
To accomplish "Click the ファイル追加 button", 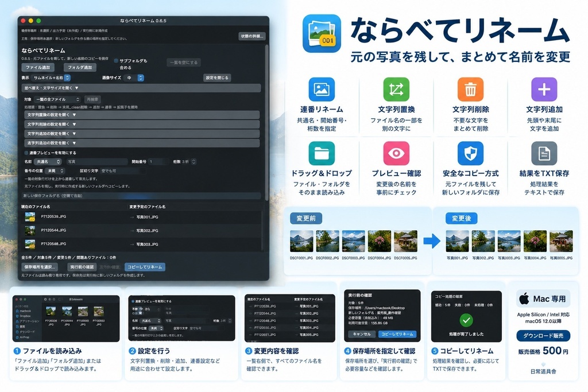I will pos(38,68).
